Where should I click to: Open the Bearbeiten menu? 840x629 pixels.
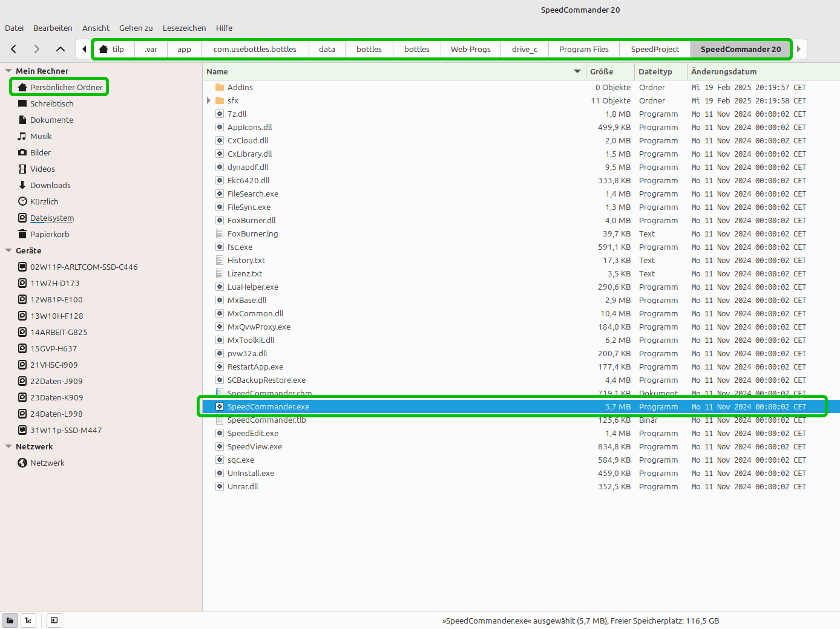click(53, 28)
